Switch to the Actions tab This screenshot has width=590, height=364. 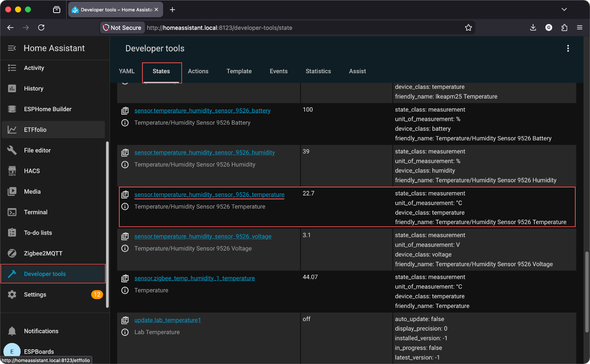tap(198, 71)
